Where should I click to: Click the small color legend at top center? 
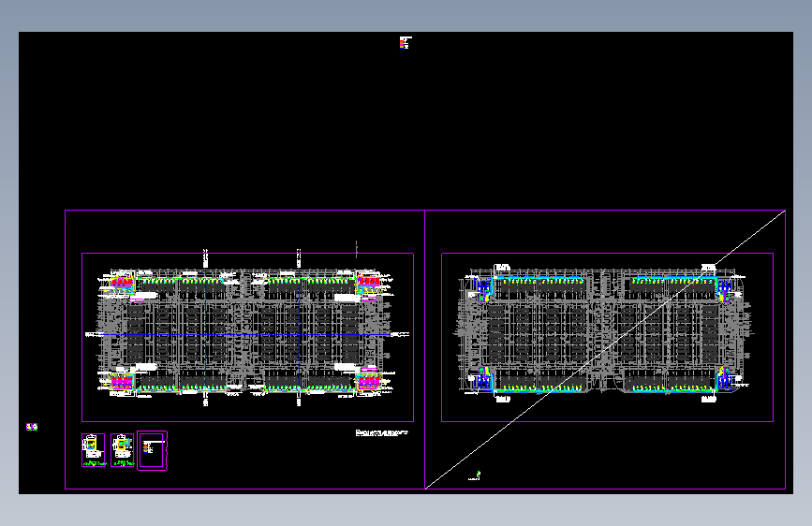[405, 42]
